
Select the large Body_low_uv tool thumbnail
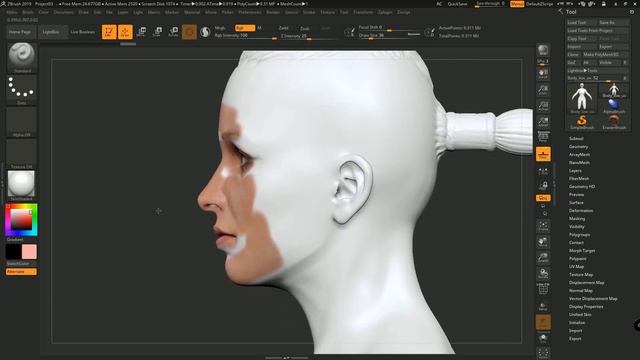coord(582,98)
